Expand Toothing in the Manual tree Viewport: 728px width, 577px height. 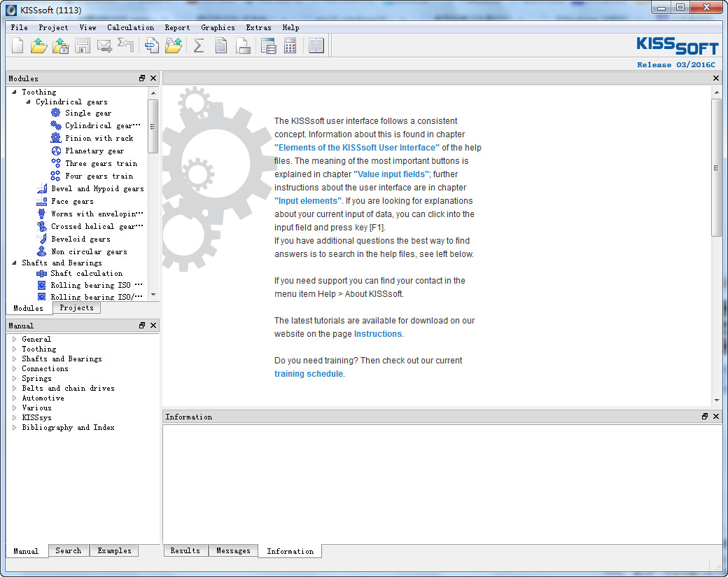click(15, 349)
